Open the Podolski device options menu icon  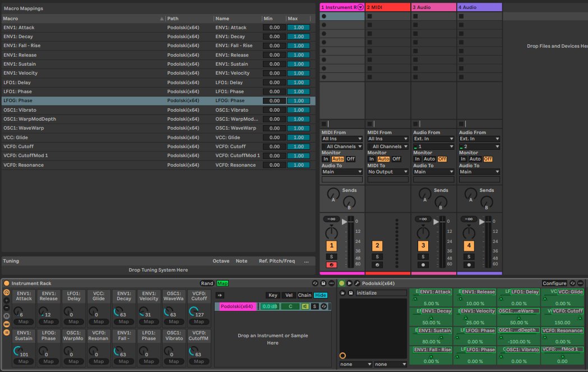coord(581,283)
